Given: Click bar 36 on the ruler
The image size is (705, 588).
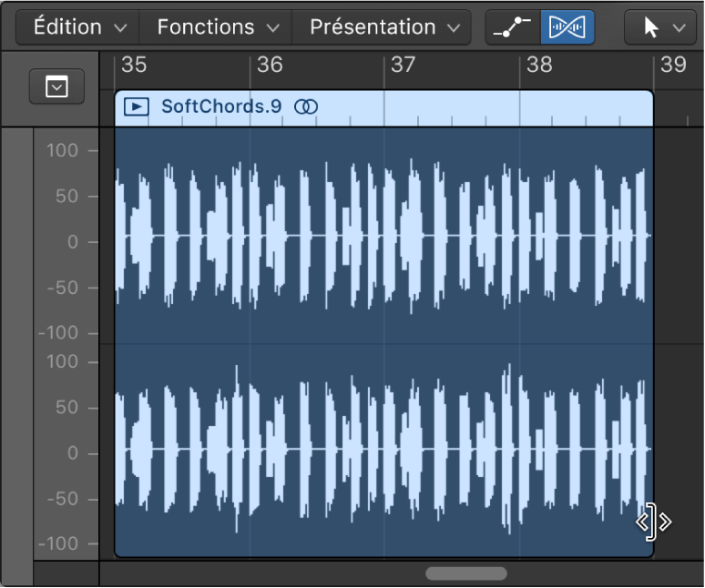Looking at the screenshot, I should (270, 65).
